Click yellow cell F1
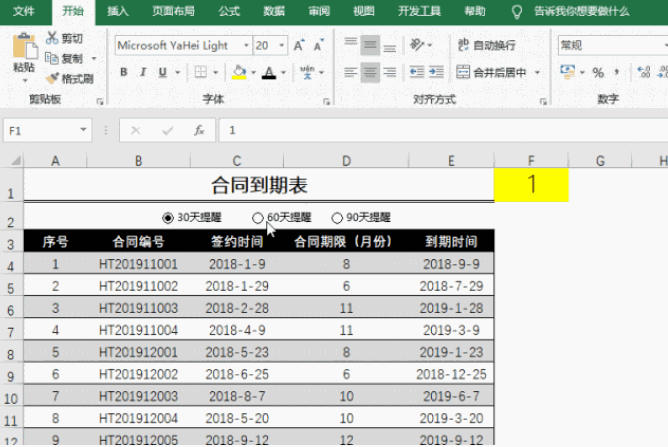This screenshot has width=668, height=447. pos(531,185)
